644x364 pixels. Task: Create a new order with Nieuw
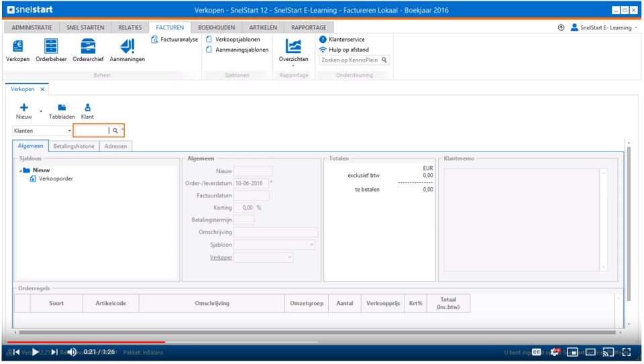[24, 111]
